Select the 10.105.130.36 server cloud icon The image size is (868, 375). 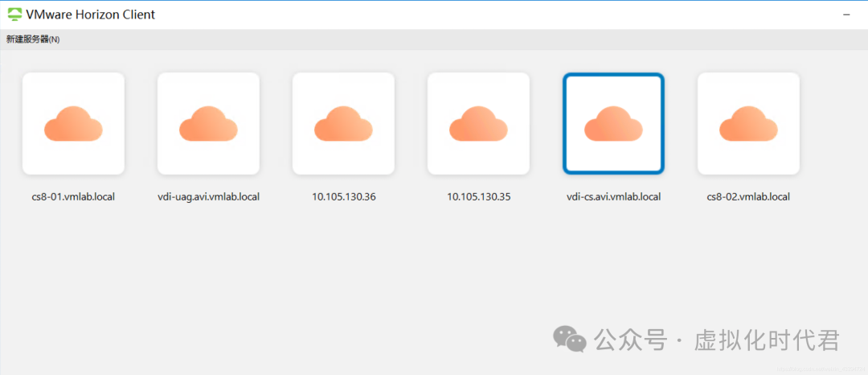coord(343,123)
